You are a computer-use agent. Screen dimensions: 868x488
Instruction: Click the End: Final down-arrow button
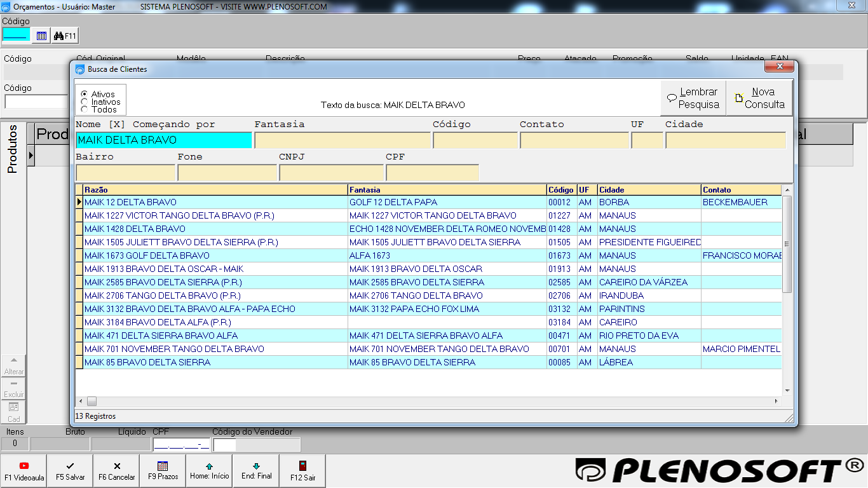pos(256,471)
